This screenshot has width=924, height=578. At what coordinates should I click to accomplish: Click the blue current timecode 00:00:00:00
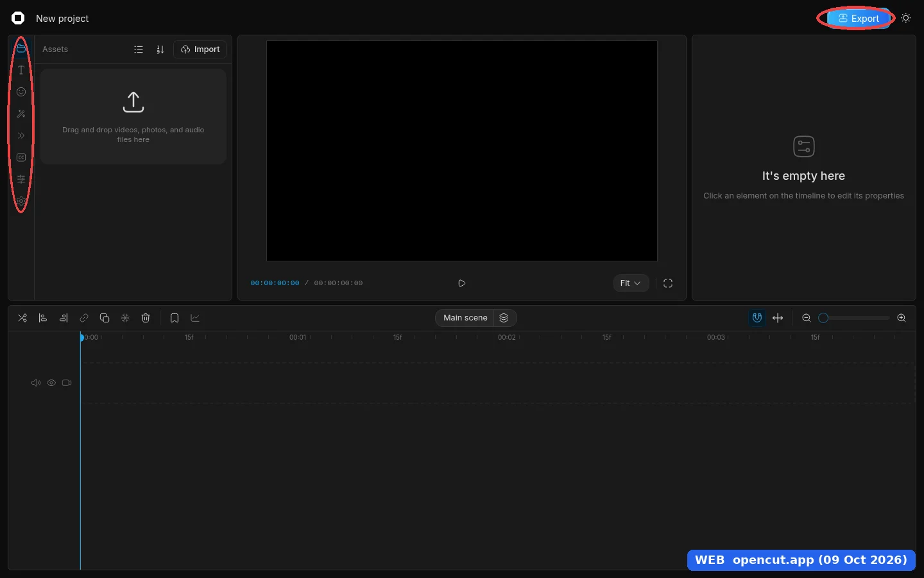pos(275,283)
